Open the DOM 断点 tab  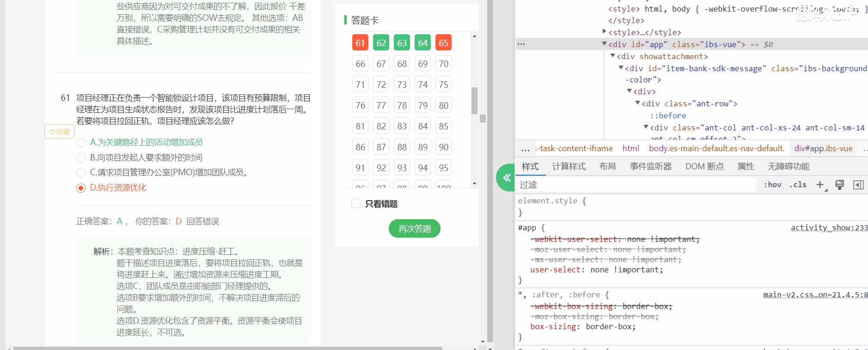(705, 166)
